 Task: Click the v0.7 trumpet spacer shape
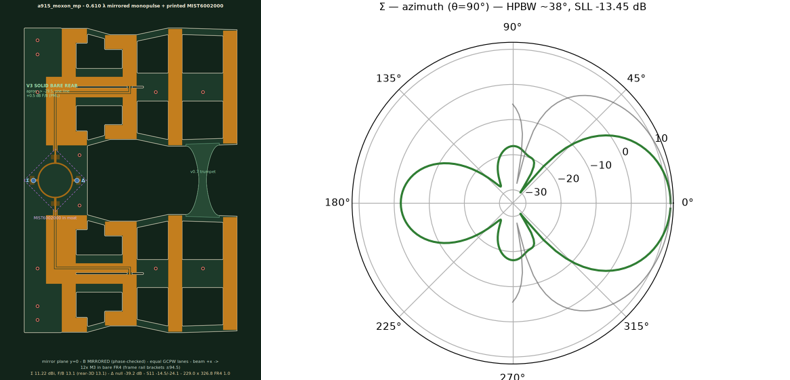tap(203, 180)
